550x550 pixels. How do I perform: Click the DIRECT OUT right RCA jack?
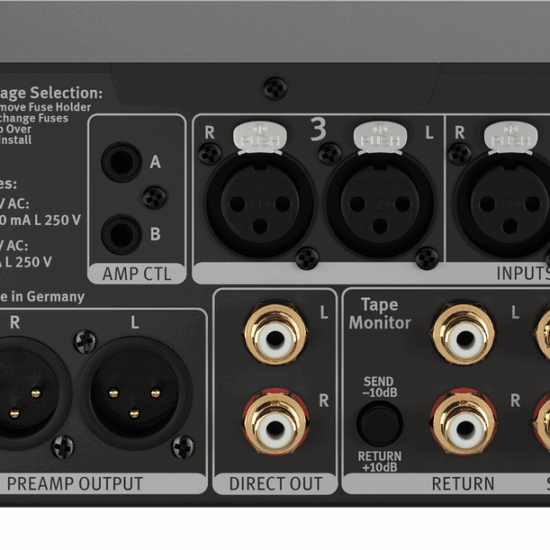(276, 422)
